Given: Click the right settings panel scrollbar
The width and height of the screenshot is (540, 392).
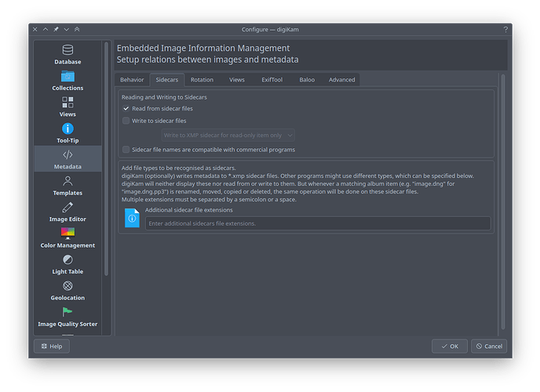Looking at the screenshot, I should pyautogui.click(x=503, y=202).
